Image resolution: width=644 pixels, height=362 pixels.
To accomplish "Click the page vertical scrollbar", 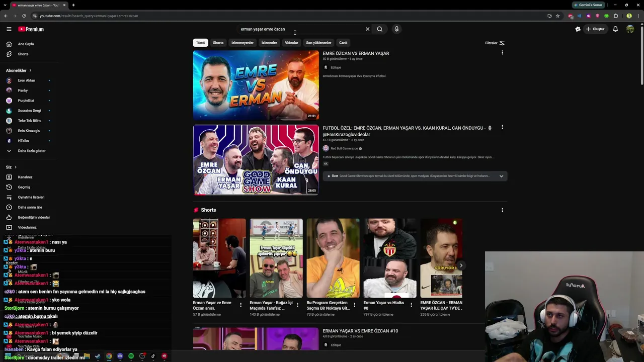I will [641, 55].
